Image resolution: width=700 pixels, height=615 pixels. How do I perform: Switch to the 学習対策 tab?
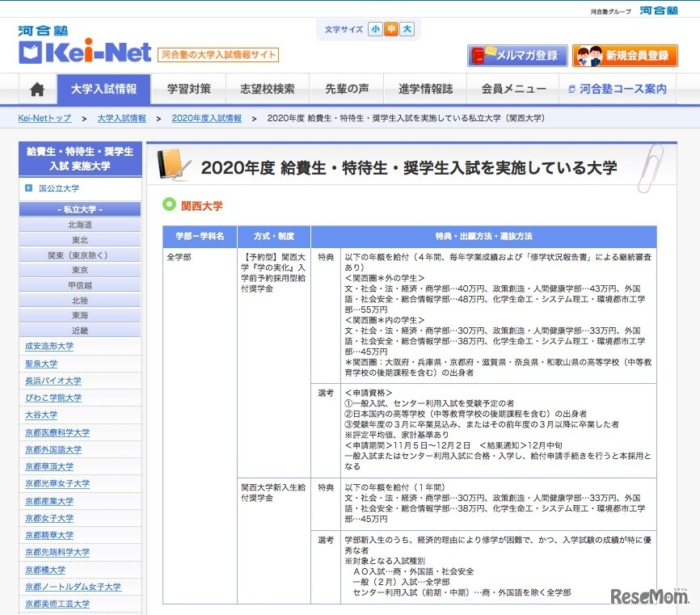pos(188,89)
